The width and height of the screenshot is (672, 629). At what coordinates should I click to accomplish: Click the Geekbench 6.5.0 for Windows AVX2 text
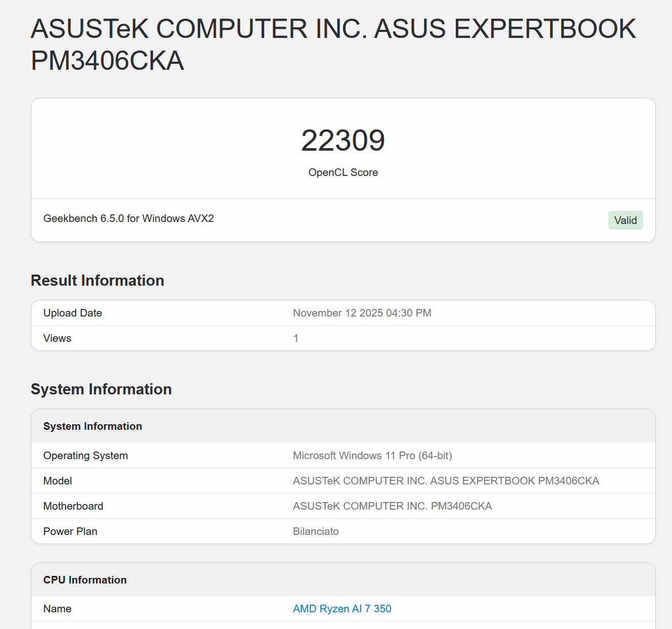pyautogui.click(x=128, y=218)
